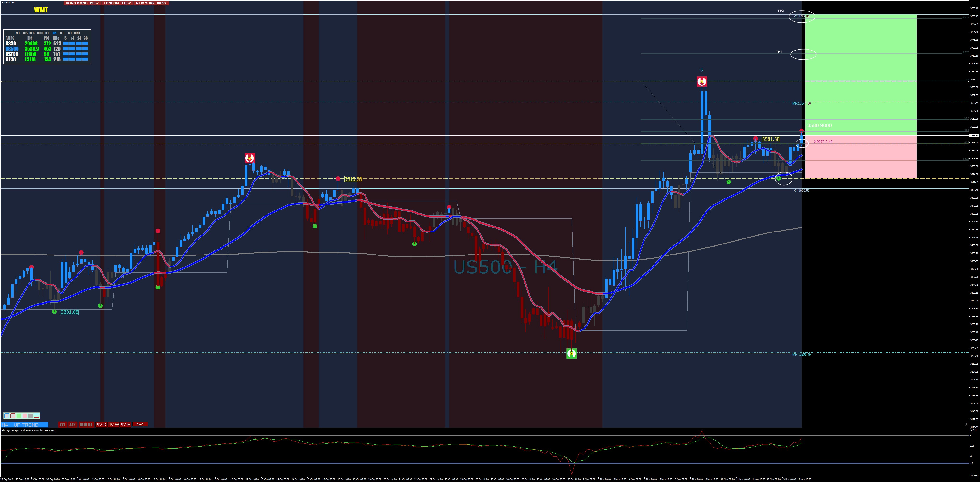Screen dimensions: 980x482
Task: Toggle the ZZ1 zigzag button
Action: tap(63, 425)
